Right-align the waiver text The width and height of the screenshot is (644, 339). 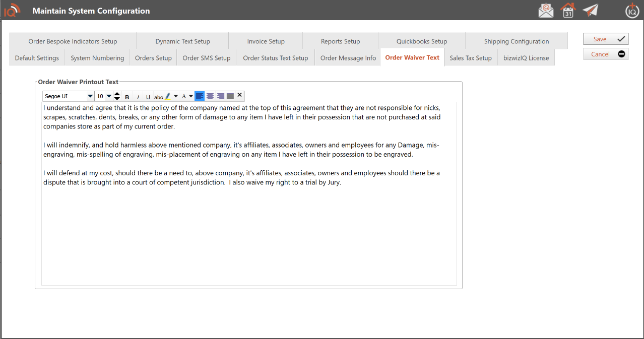point(220,96)
